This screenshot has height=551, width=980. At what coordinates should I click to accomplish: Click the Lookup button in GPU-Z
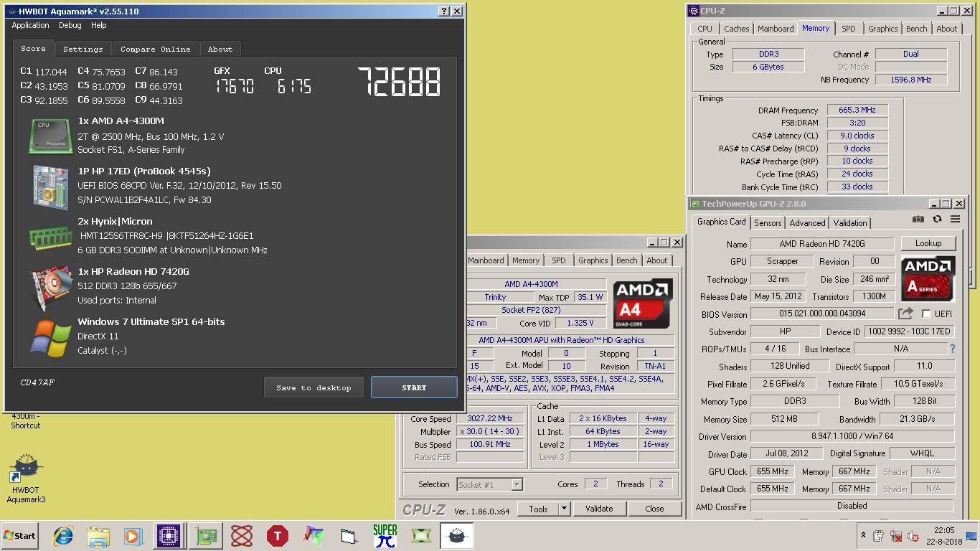click(928, 243)
